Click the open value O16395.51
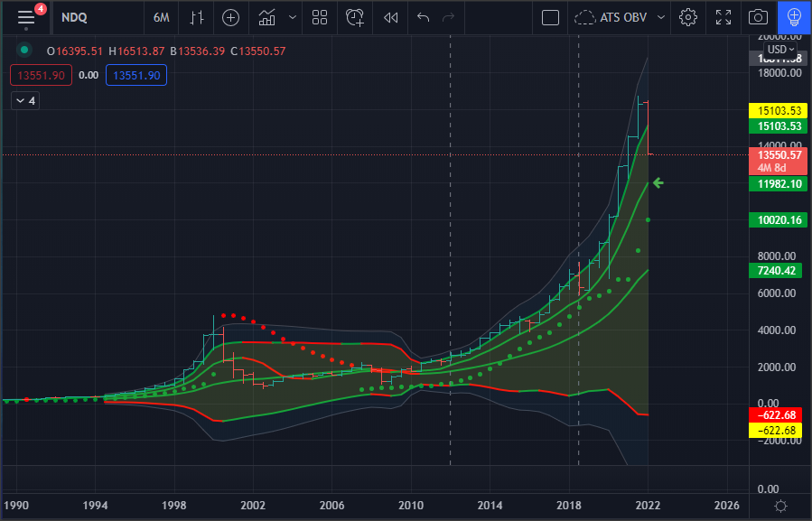The height and width of the screenshot is (521, 812). [x=75, y=51]
